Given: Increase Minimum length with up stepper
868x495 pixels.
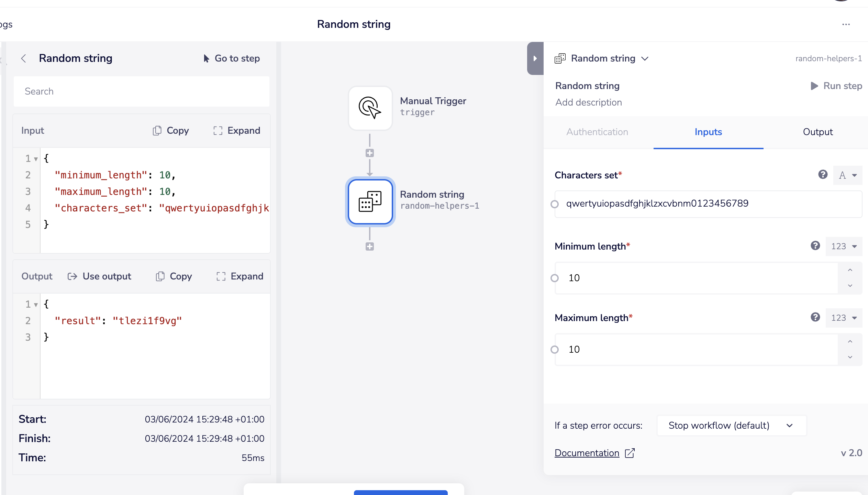Looking at the screenshot, I should 850,270.
